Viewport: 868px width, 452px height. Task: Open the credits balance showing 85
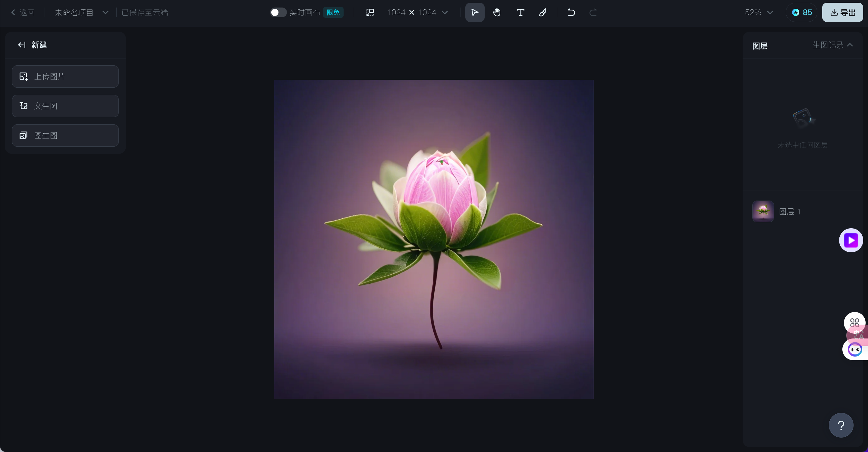tap(802, 12)
